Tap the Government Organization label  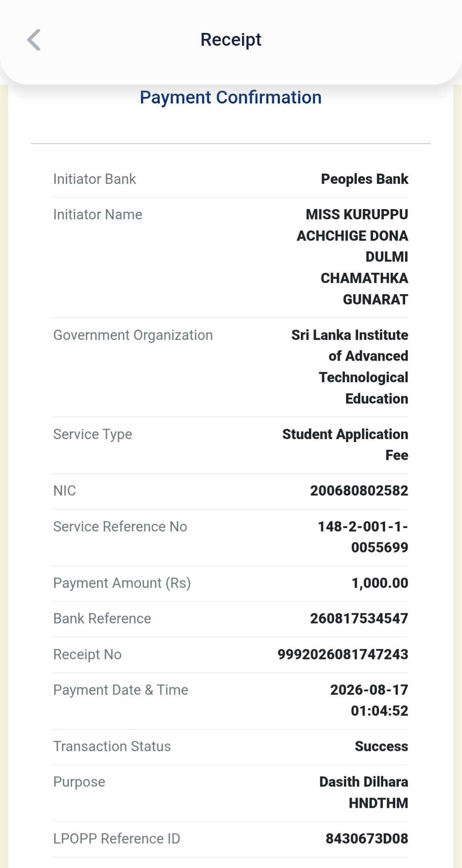(x=133, y=335)
